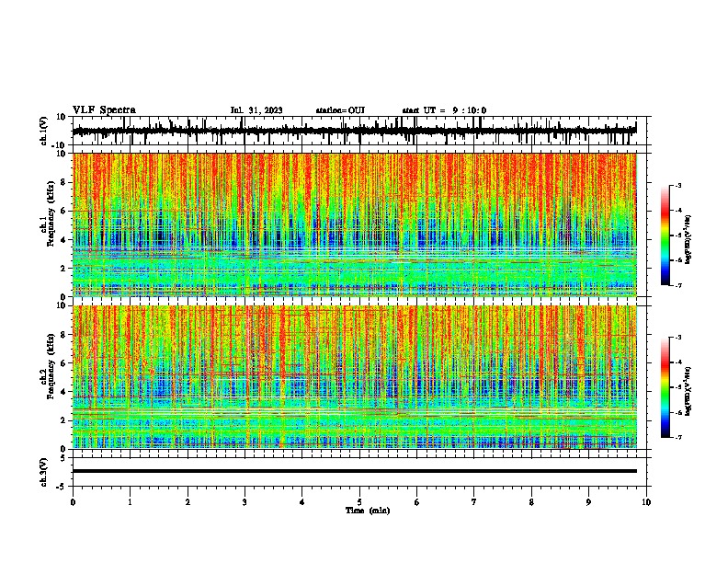Click the ch.2 color bar log(PSD) label
Viewport: 728px width, 563px height.
click(x=688, y=391)
